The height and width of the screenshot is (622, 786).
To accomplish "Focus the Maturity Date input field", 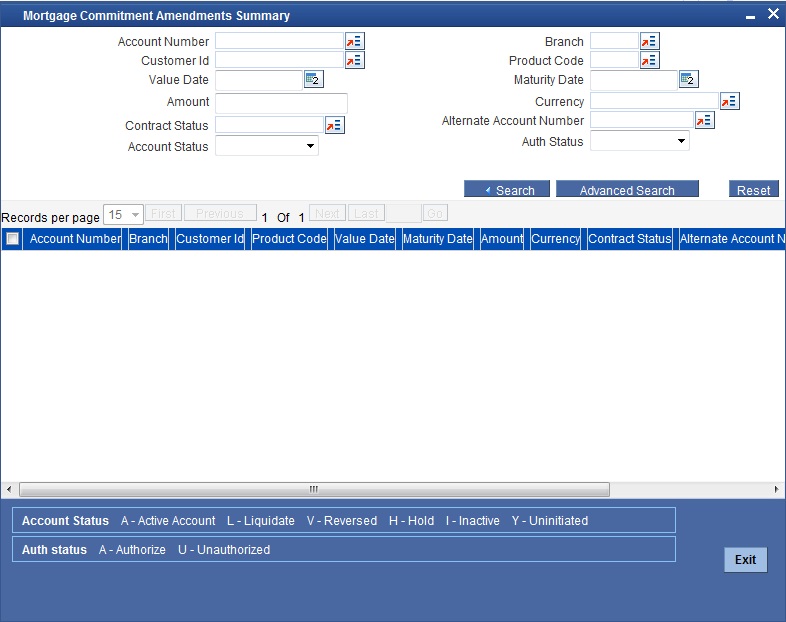I will (634, 80).
